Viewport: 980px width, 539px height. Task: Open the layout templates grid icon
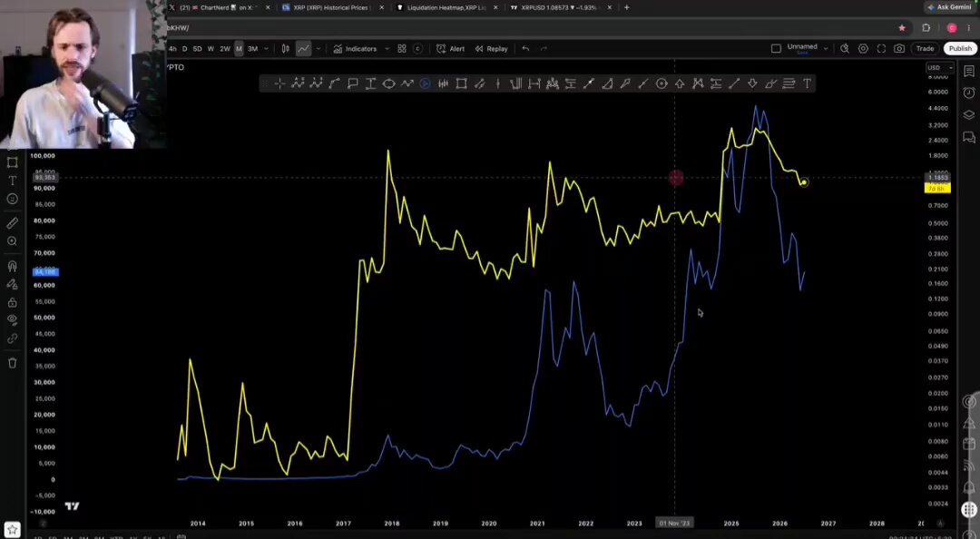(402, 49)
